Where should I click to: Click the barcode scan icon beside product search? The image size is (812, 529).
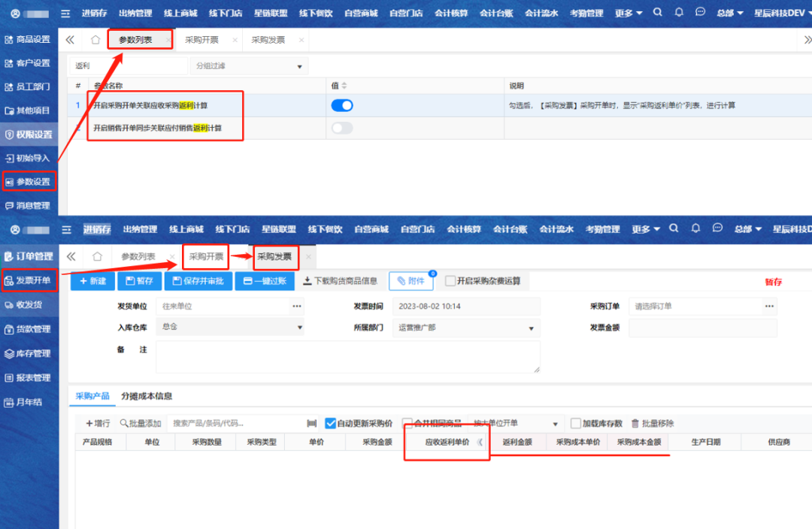pyautogui.click(x=312, y=424)
